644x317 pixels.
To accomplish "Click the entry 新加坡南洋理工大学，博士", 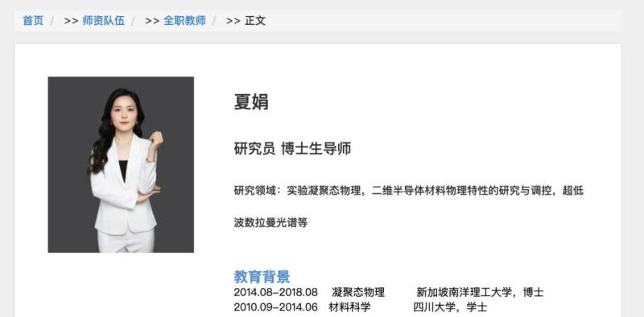I will 480,292.
